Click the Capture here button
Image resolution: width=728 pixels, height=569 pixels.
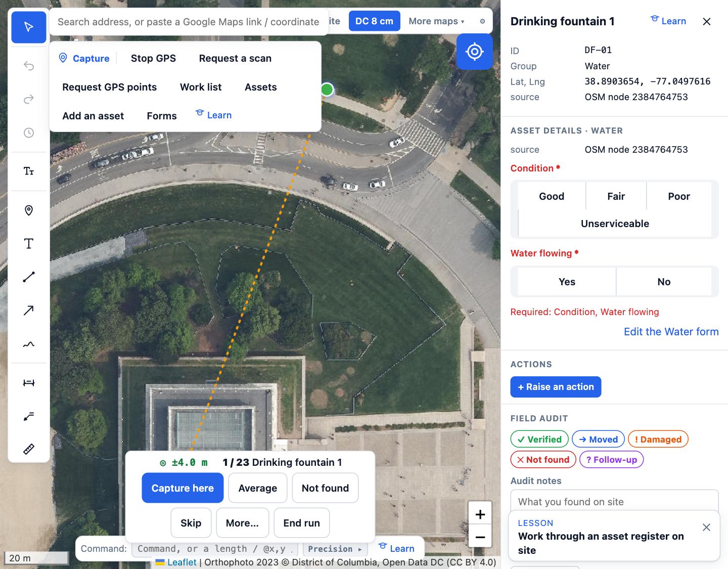[183, 488]
